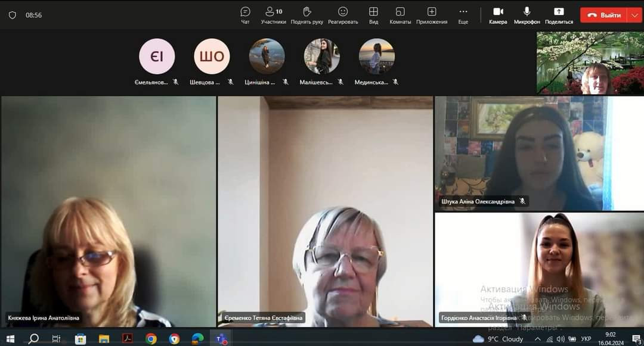The height and width of the screenshot is (346, 644).
Task: Show the Участники participants list
Action: click(273, 15)
